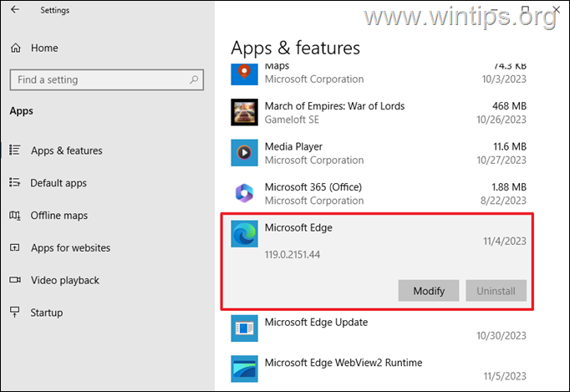Click the Edge WebView2 Runtime icon

point(244,369)
